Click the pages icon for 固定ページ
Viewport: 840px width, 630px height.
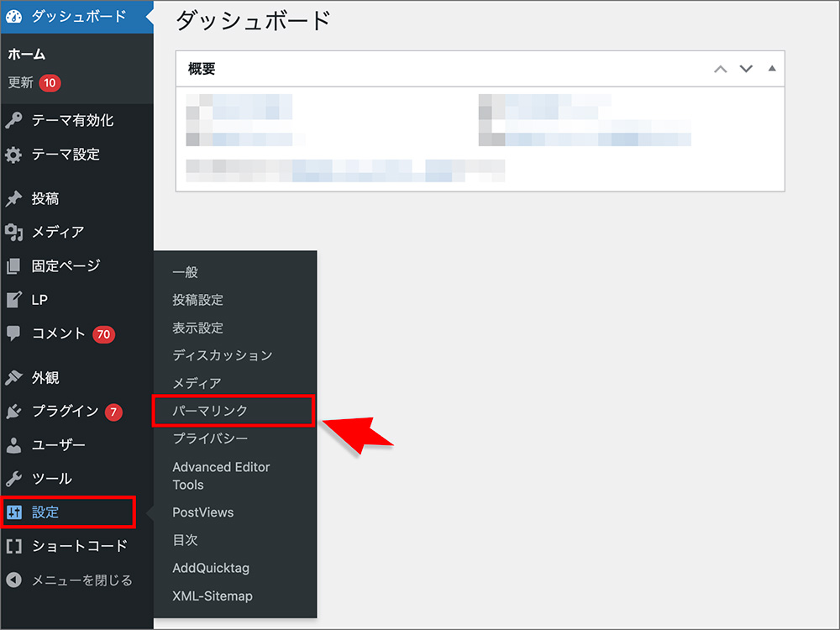[x=14, y=265]
